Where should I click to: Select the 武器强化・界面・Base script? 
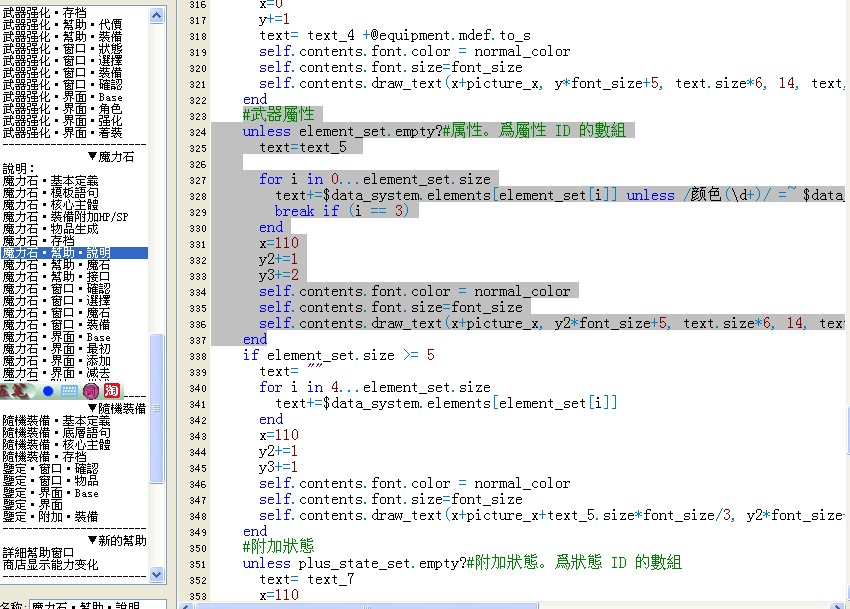[62, 97]
